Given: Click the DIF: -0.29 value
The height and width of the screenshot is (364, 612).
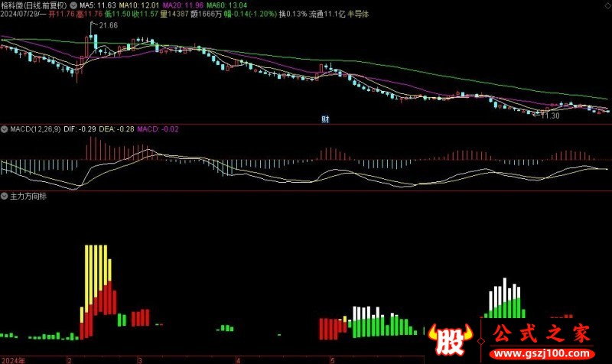Looking at the screenshot, I should pos(80,129).
